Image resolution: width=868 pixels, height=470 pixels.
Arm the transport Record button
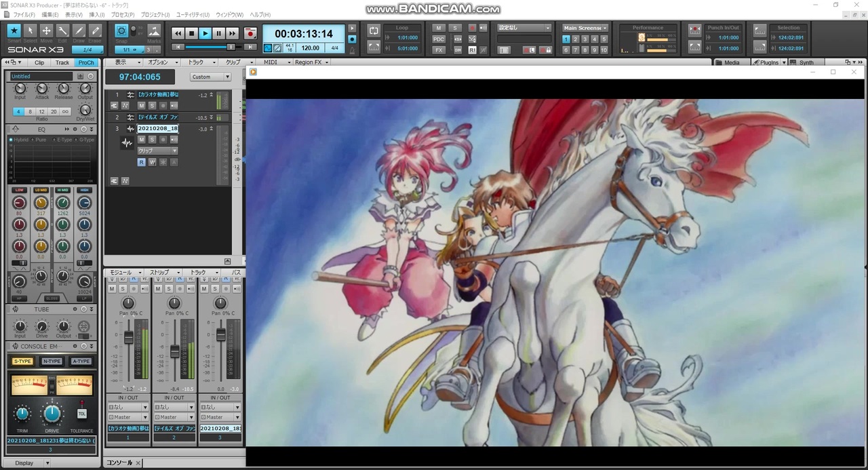tap(250, 33)
